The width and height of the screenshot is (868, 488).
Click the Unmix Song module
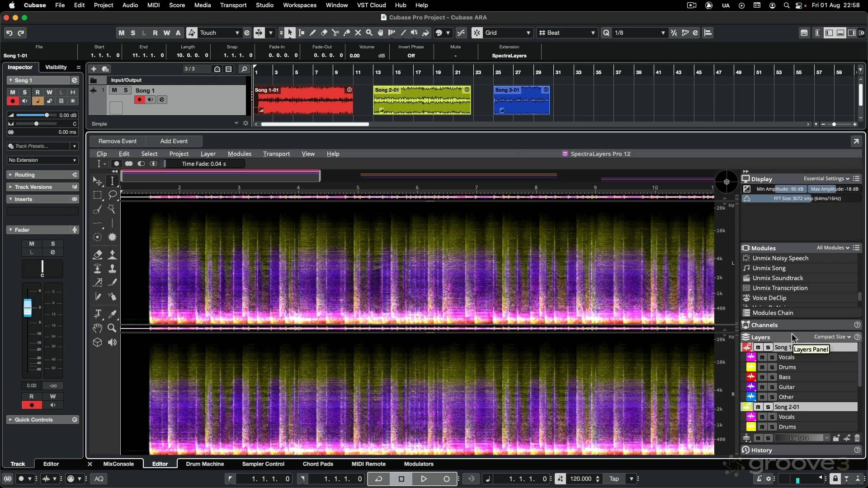(x=769, y=268)
